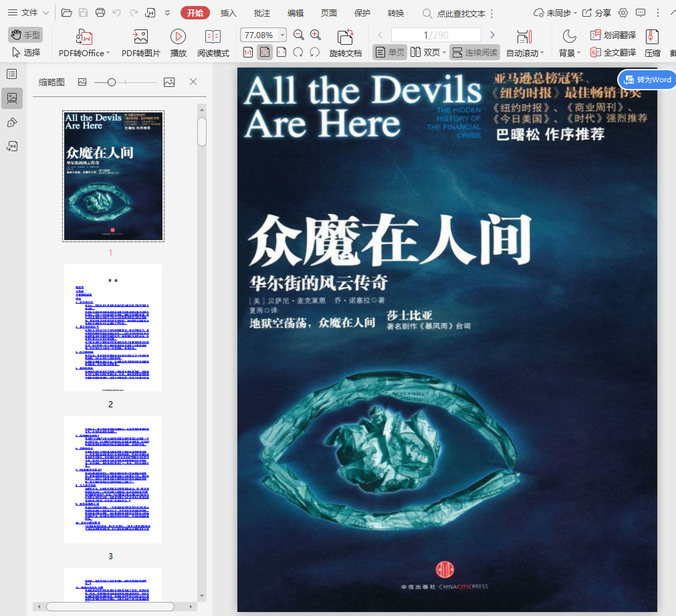Click the 全文翻译 button

pos(613,53)
